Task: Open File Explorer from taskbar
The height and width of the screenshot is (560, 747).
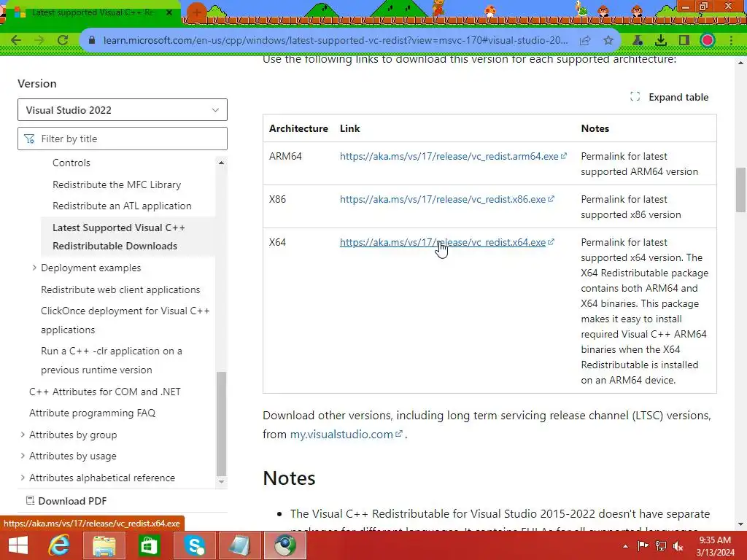Action: [x=104, y=545]
